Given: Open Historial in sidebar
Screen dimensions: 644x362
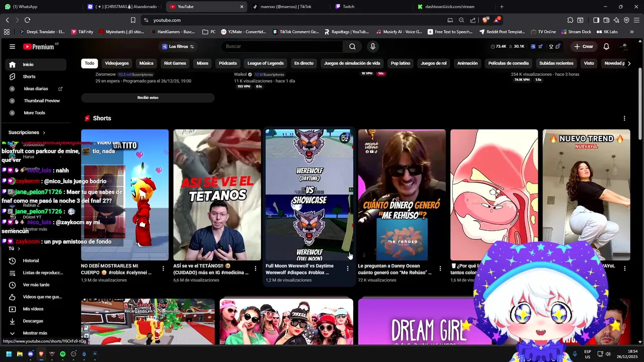Looking at the screenshot, I should click(35, 260).
